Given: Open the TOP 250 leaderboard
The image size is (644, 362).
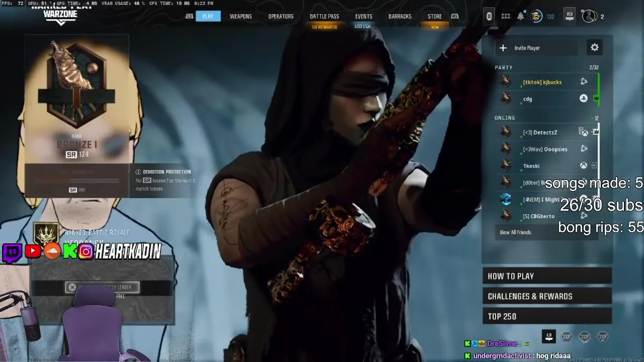Looking at the screenshot, I should [x=547, y=316].
